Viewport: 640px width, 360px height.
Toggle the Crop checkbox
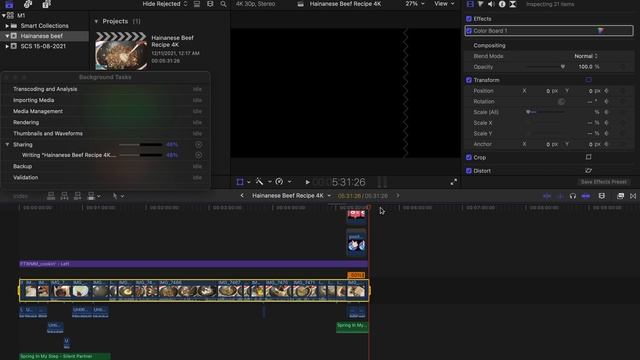click(x=469, y=157)
